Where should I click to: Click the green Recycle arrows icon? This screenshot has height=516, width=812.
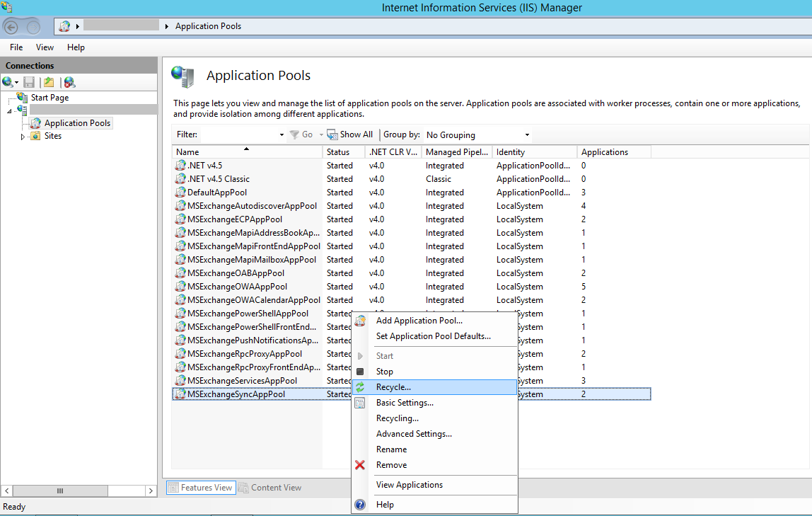pyautogui.click(x=360, y=387)
